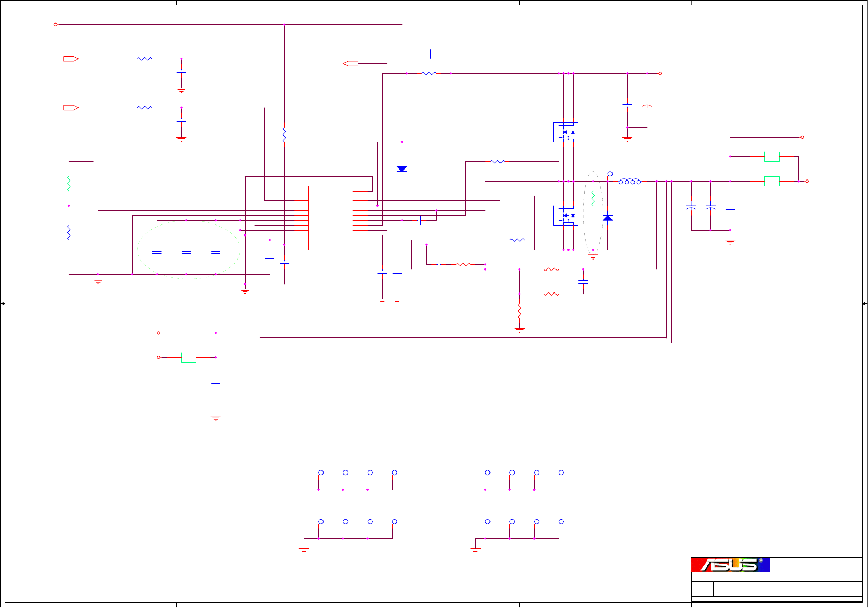
Task: Select the lower MOSFET symbol
Action: pos(566,216)
